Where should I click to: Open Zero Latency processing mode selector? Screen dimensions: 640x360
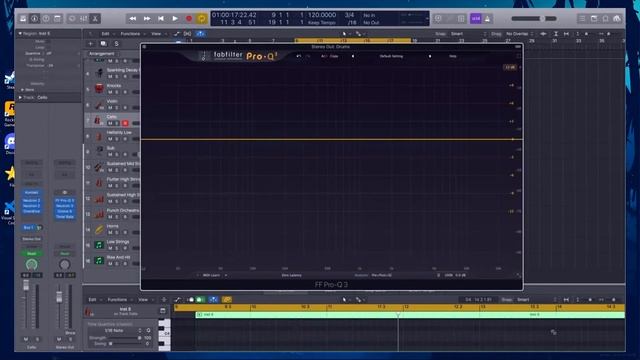291,275
